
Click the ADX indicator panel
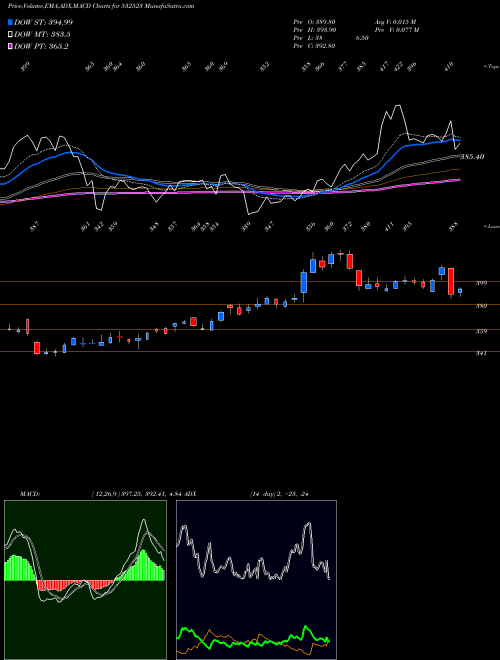[x=256, y=580]
